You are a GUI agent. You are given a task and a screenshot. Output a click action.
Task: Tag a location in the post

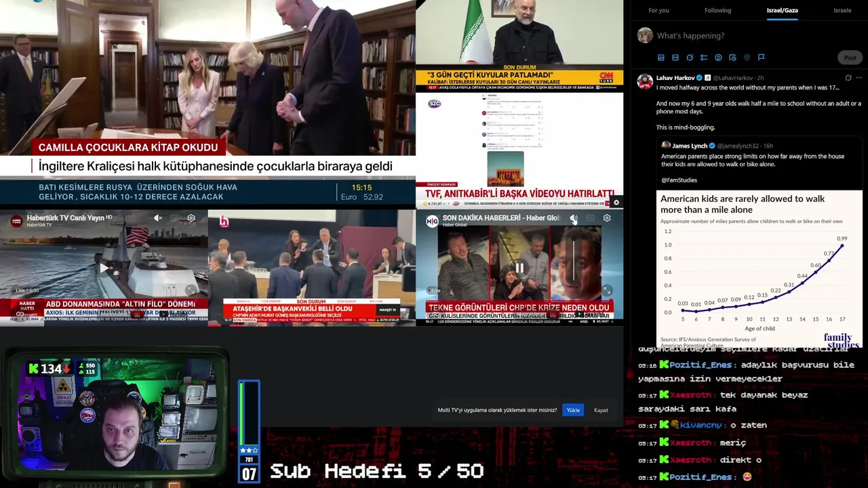point(747,58)
